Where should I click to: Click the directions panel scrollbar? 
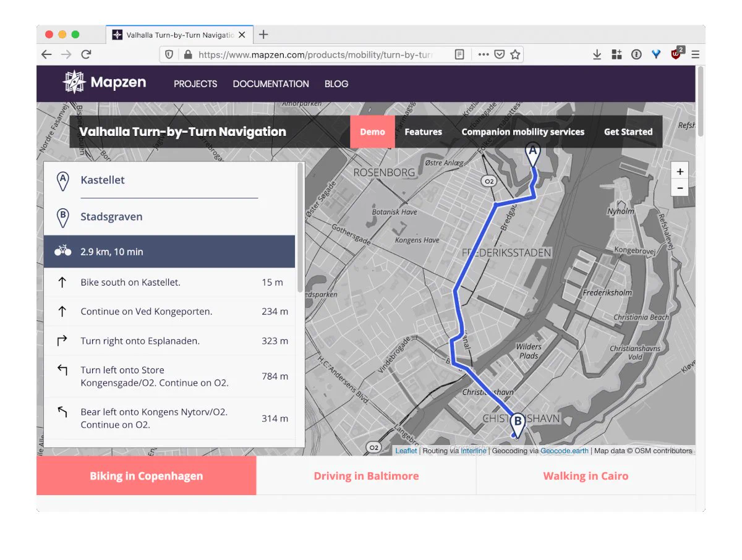[x=301, y=227]
